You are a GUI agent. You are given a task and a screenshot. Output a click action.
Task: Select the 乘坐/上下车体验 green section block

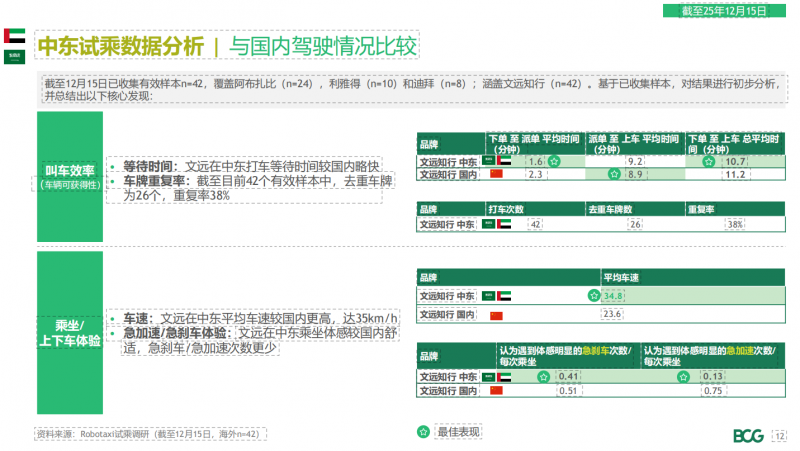(x=70, y=332)
